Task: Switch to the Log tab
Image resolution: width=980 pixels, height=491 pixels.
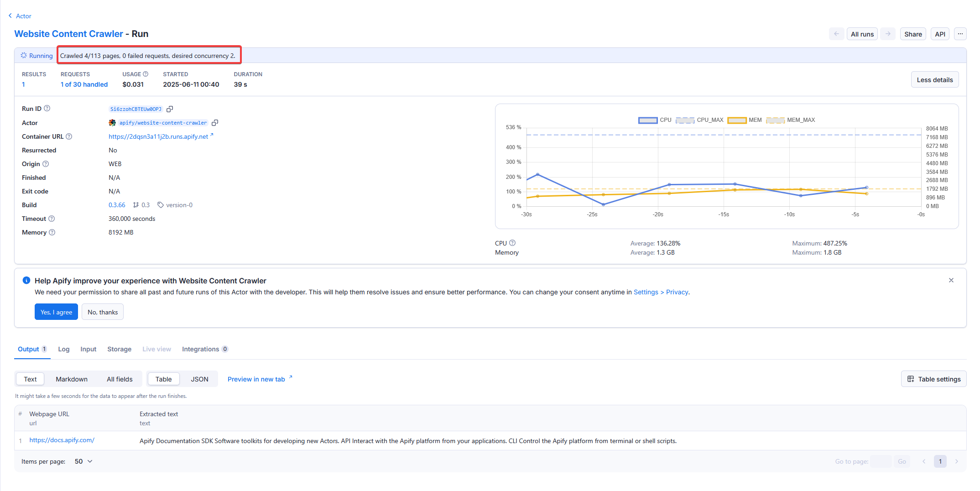Action: (64, 349)
